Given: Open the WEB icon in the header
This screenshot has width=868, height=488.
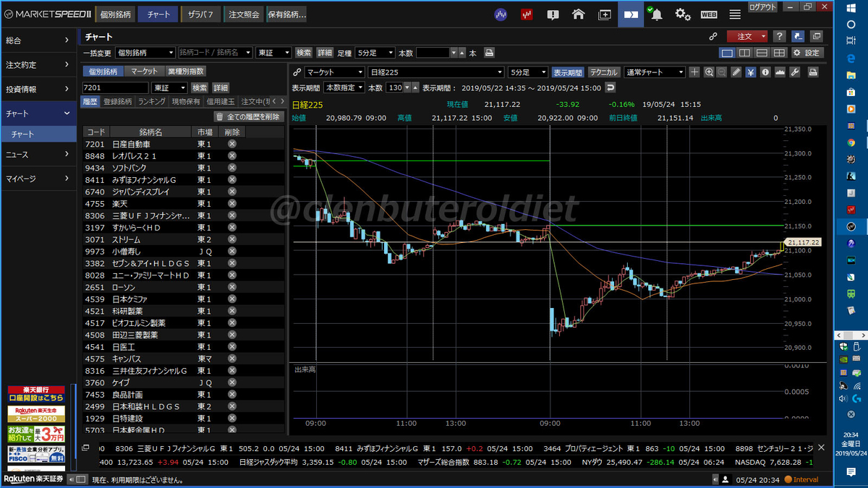Looking at the screenshot, I should click(709, 14).
